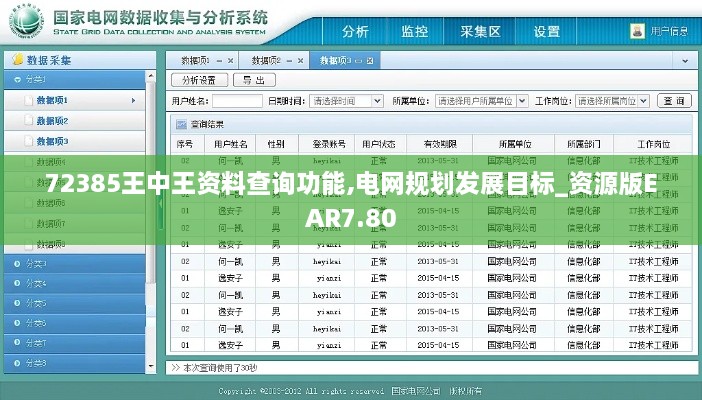Open the 所属单位 dropdown
Screen dimensions: 702x400
pyautogui.click(x=522, y=101)
